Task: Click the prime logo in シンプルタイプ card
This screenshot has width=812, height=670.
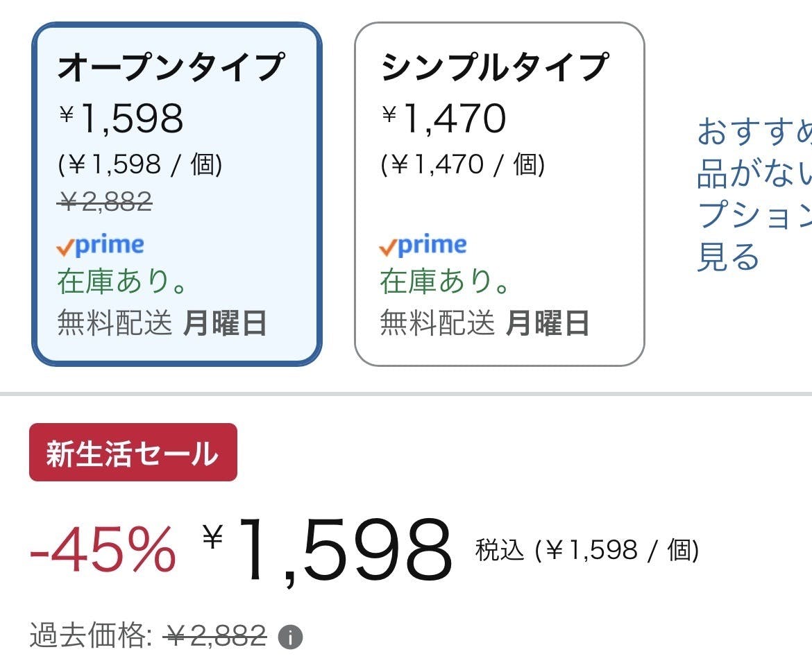Action: [x=423, y=245]
